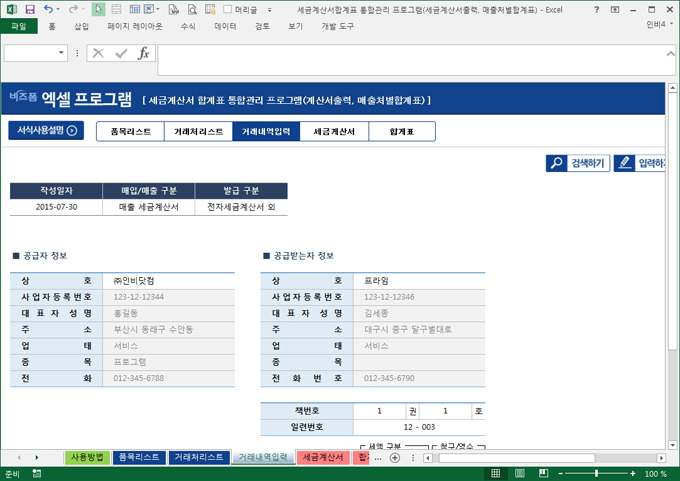
Task: Select recipient name cell 프라임
Action: click(419, 281)
